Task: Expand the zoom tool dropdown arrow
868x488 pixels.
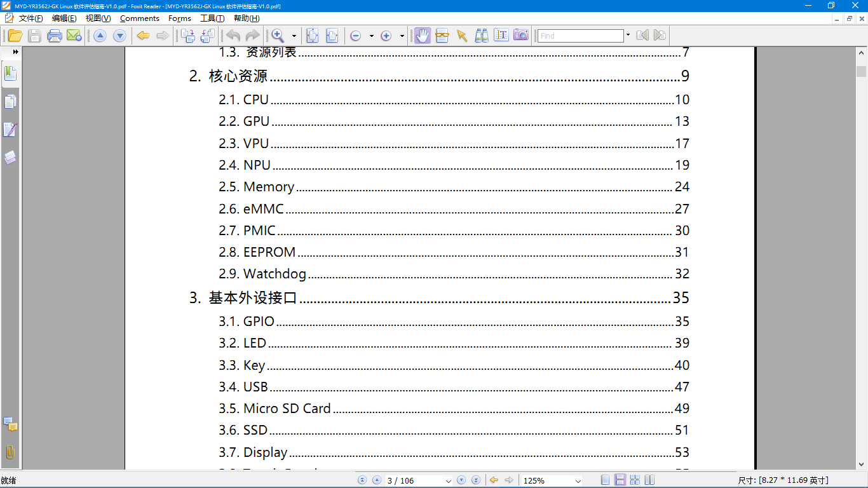Action: click(294, 36)
